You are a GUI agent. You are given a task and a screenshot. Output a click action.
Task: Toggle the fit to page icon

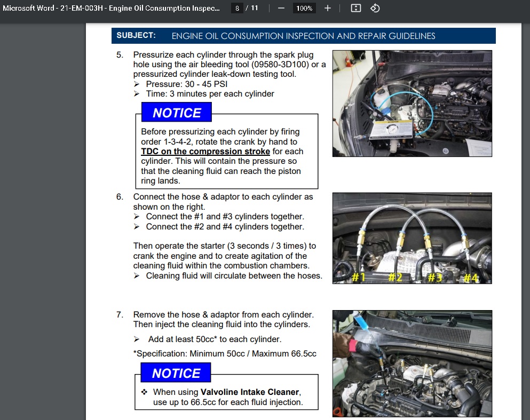tap(356, 9)
